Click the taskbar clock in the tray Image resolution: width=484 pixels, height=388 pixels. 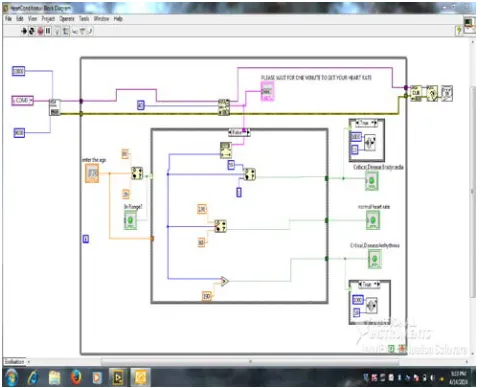(458, 377)
